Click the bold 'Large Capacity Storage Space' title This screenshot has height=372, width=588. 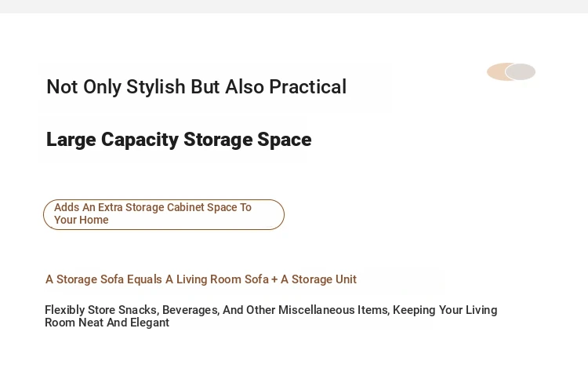(179, 140)
